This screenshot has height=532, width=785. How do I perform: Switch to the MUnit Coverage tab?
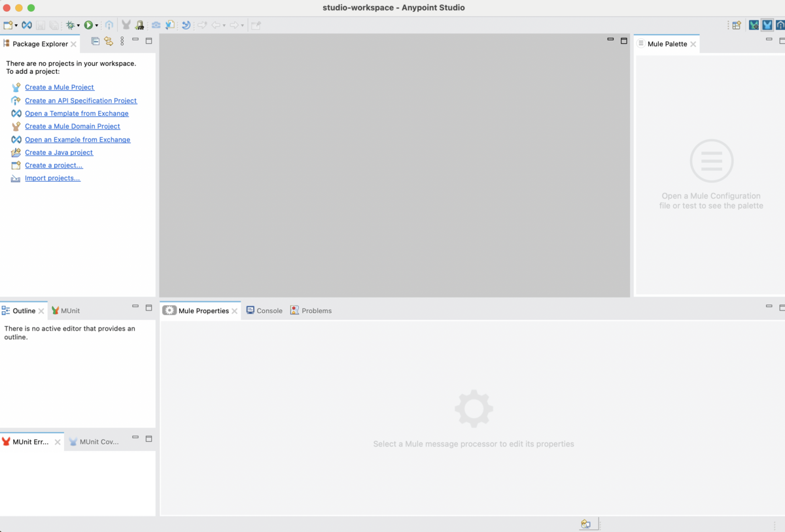click(x=94, y=442)
